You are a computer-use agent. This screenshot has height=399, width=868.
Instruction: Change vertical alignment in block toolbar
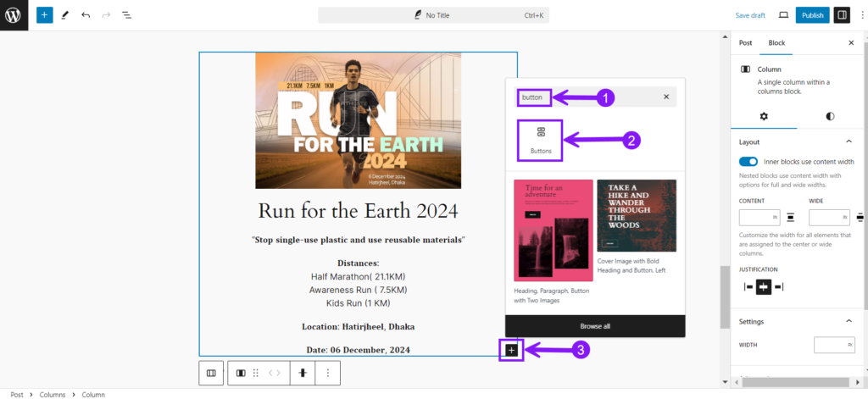click(303, 373)
